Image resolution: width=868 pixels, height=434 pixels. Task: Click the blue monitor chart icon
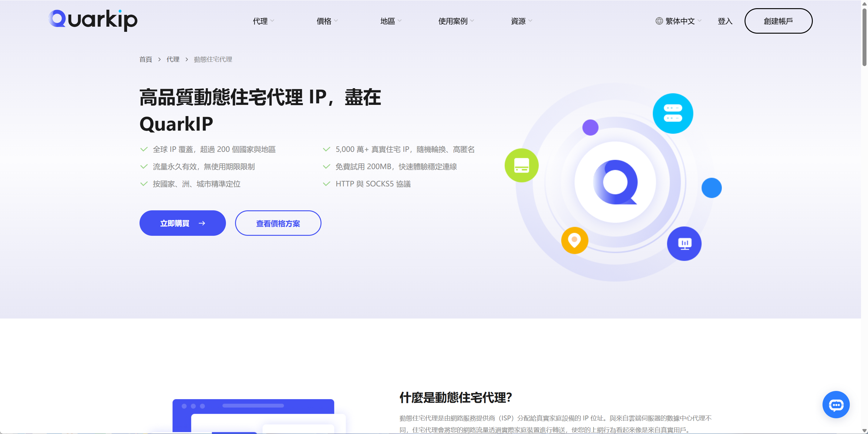point(684,243)
